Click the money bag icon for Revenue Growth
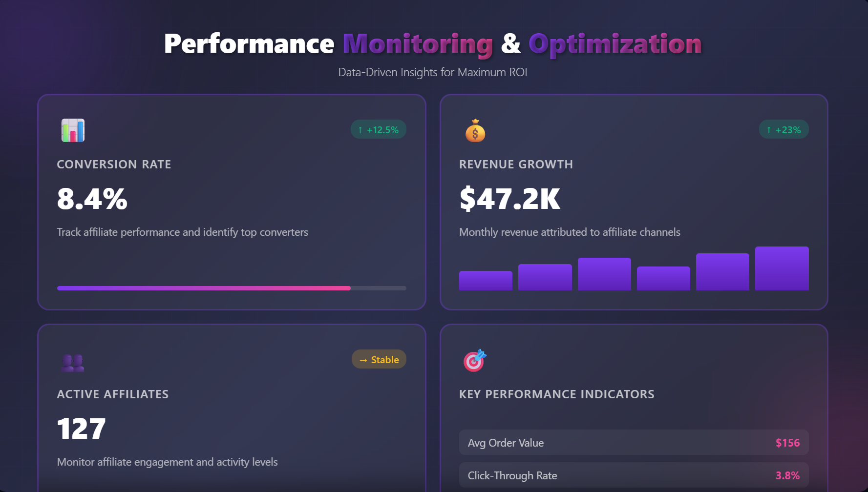This screenshot has height=492, width=868. [475, 130]
